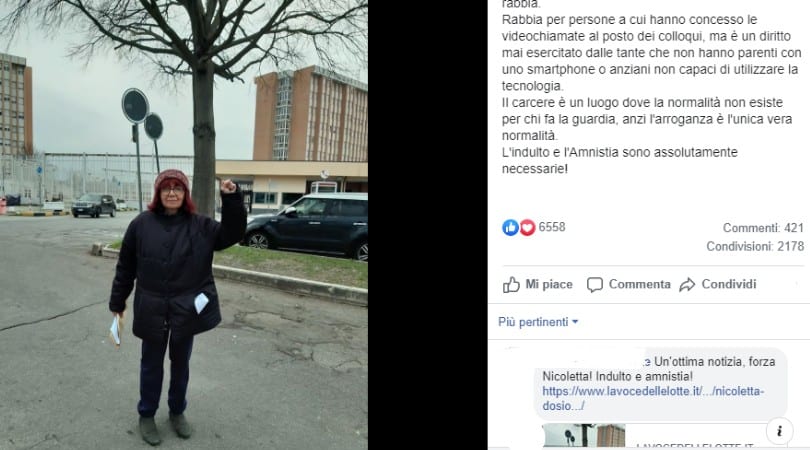Click the Più pertinenti dropdown arrow

tap(575, 322)
